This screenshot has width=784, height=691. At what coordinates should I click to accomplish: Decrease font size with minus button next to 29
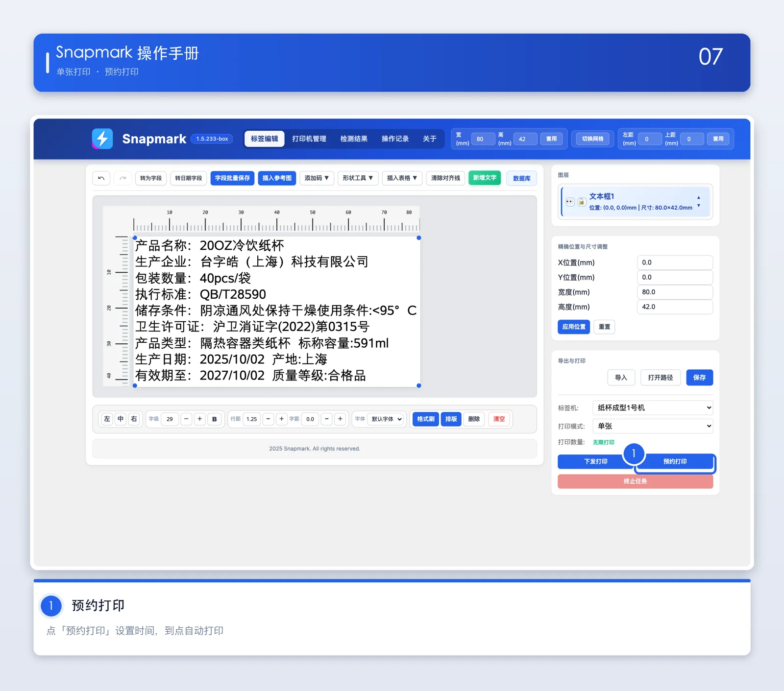coord(186,419)
